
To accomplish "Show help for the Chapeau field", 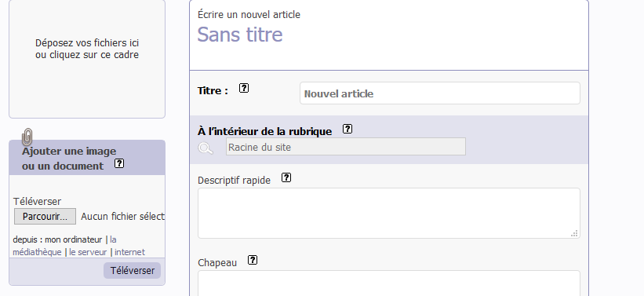I will tap(253, 260).
